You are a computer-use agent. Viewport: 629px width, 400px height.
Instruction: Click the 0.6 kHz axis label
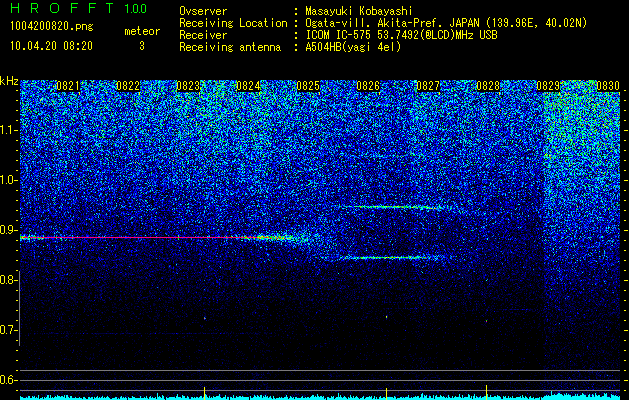(x=9, y=380)
